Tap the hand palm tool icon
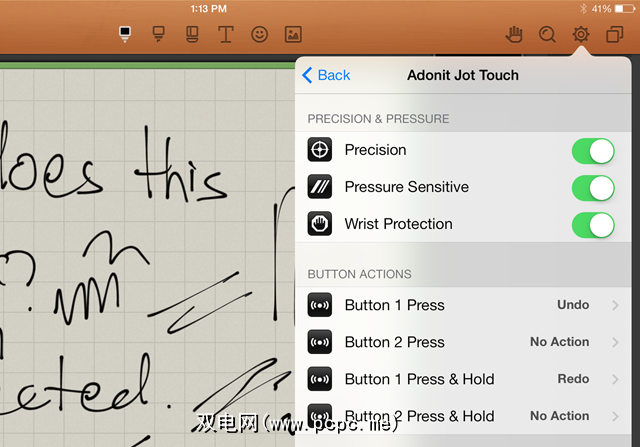 click(514, 35)
